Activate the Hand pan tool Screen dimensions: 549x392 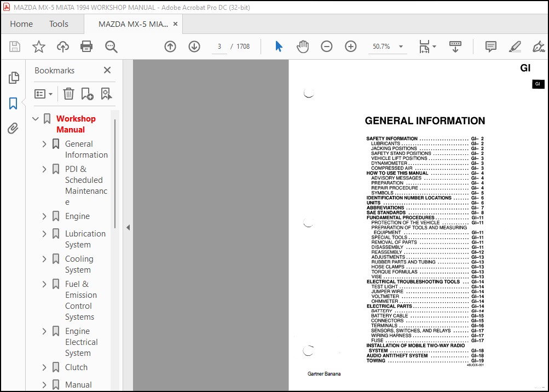[303, 47]
